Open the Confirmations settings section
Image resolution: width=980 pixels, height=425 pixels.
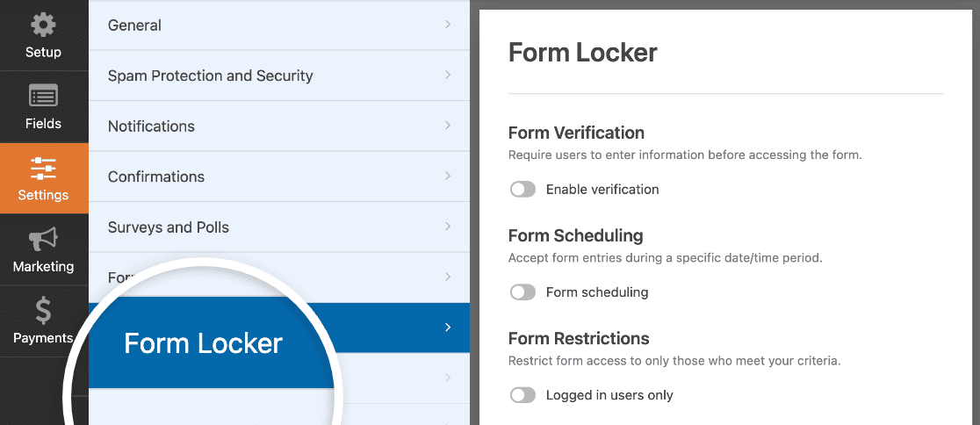(x=156, y=176)
